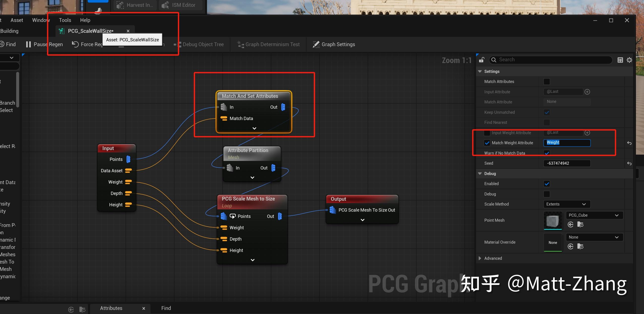Uncheck Match Weight Attribute checkbox
This screenshot has height=314, width=644.
487,143
